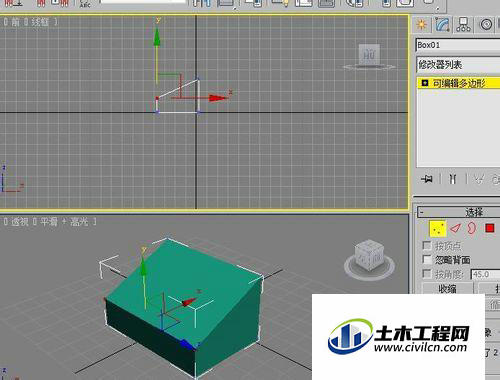
Task: Click the 收缩 shrink selection button
Action: tap(448, 288)
